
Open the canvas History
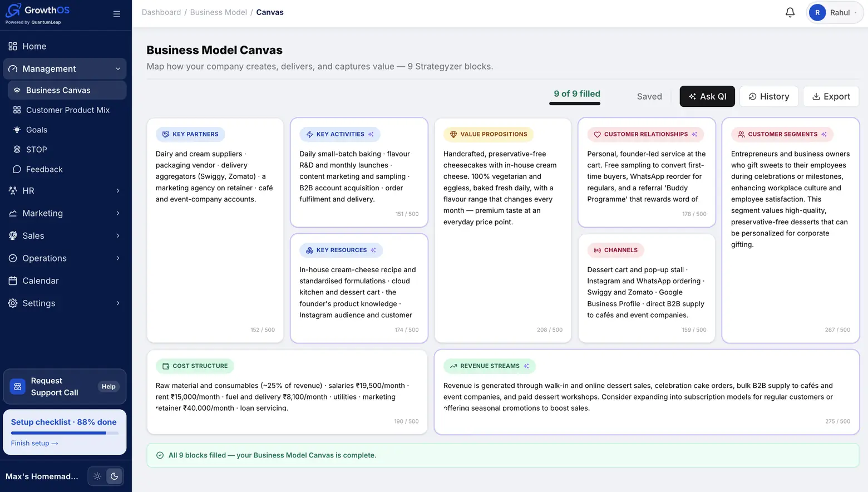(x=769, y=96)
